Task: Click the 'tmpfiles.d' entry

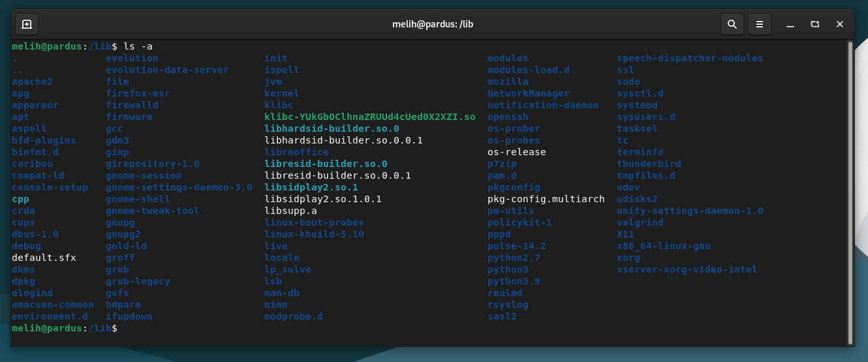Action: coord(646,175)
